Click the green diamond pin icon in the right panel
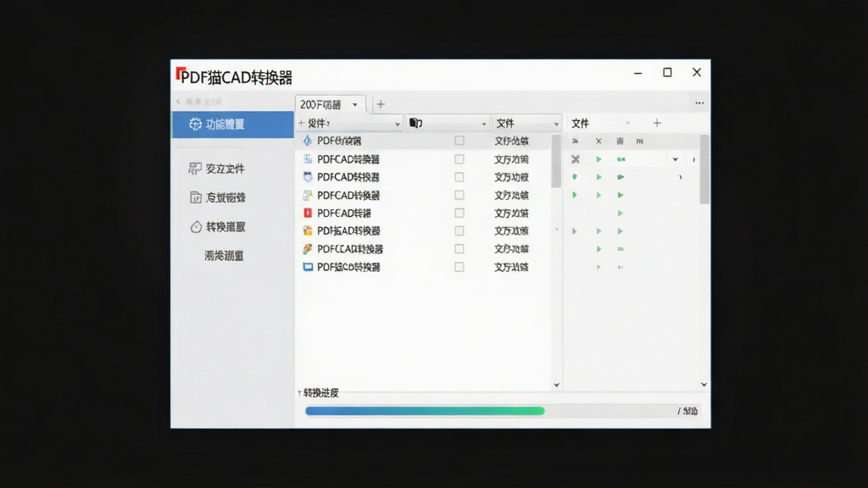Image resolution: width=868 pixels, height=488 pixels. point(575,177)
